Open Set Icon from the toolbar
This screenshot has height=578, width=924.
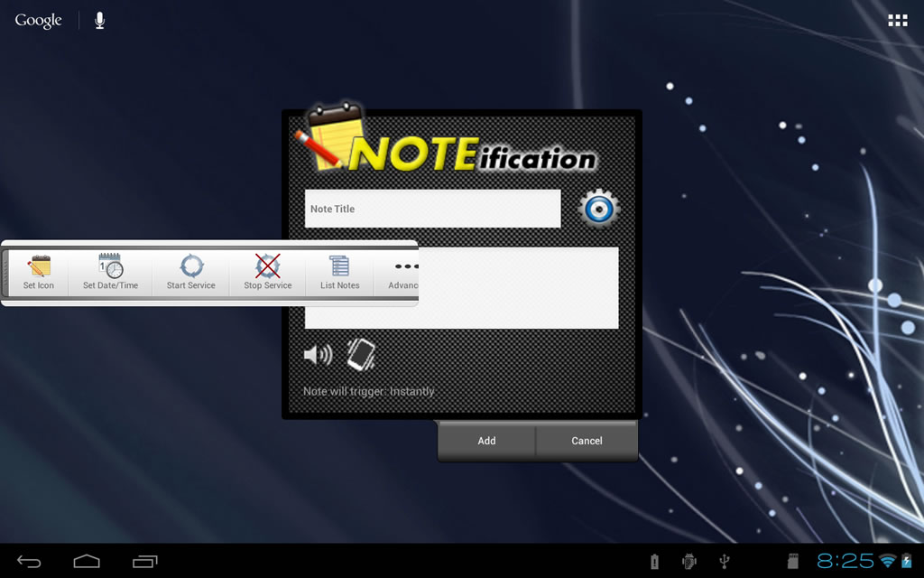38,273
